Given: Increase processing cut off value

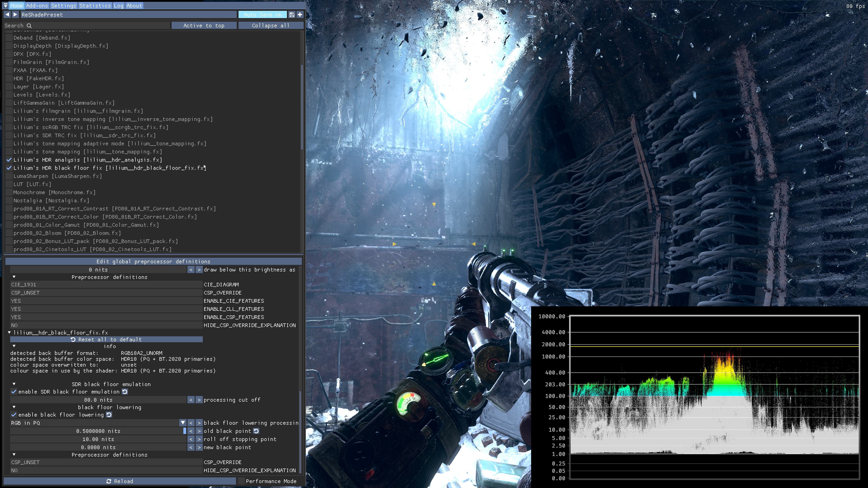Looking at the screenshot, I should [x=199, y=400].
